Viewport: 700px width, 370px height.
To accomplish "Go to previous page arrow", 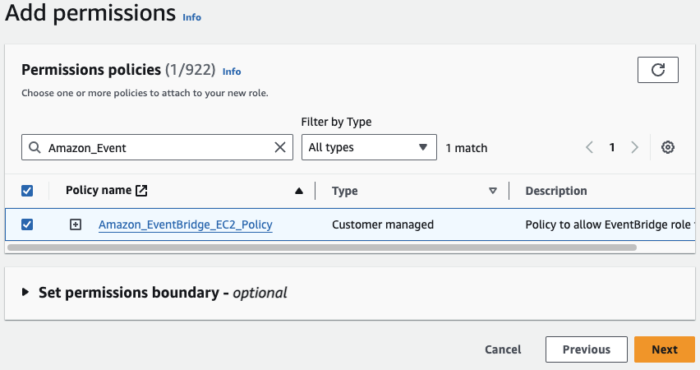I will point(589,147).
